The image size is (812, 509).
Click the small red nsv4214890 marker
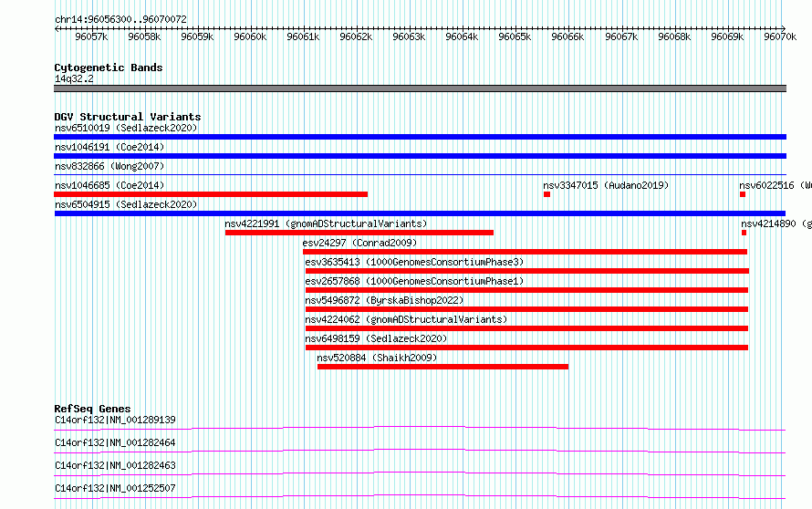(744, 233)
